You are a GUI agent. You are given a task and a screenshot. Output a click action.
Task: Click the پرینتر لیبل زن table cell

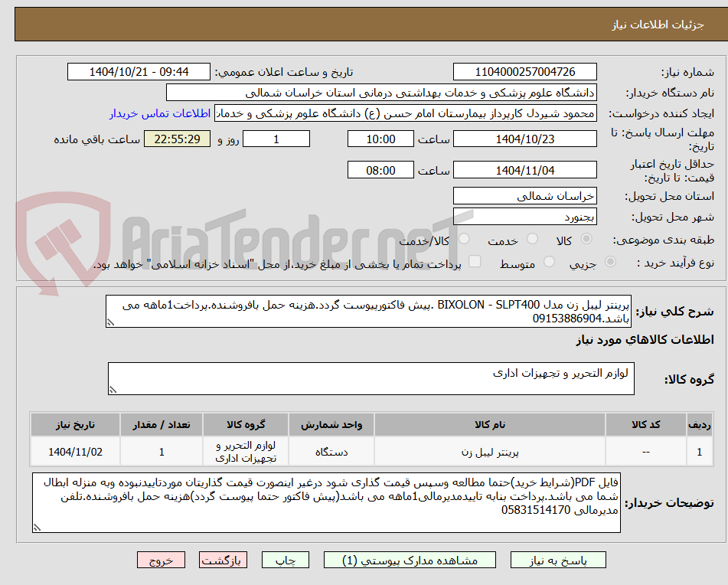pyautogui.click(x=490, y=452)
